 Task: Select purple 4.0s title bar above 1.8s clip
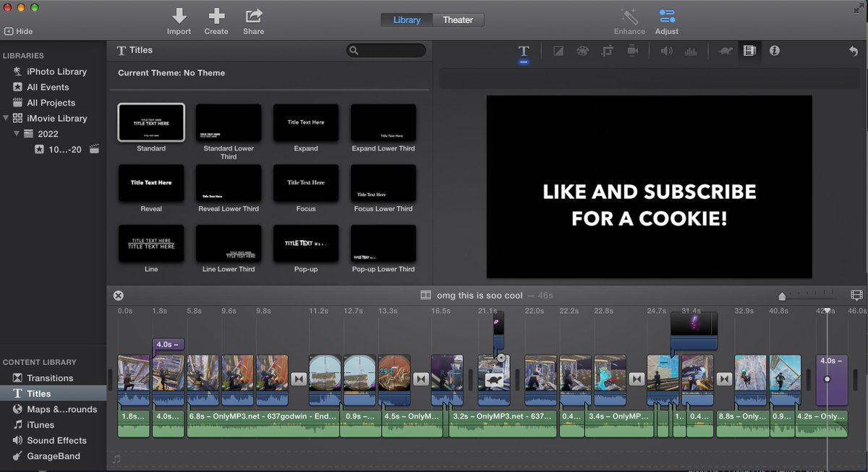click(169, 344)
